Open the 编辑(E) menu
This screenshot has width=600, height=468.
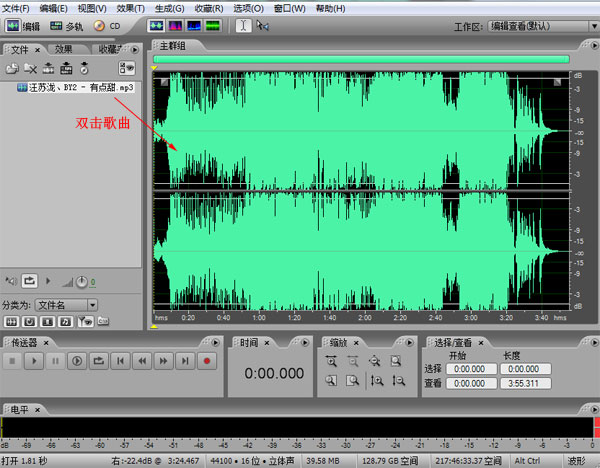coord(54,8)
